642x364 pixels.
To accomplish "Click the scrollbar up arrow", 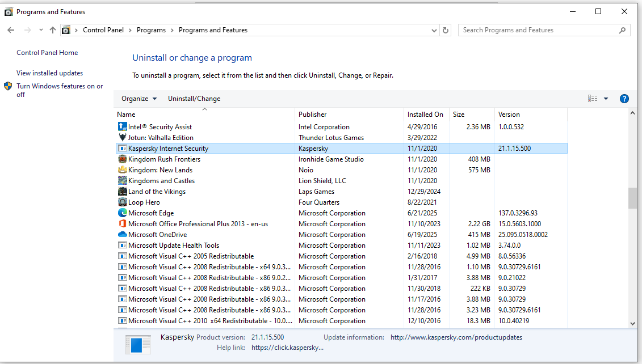I will point(632,113).
